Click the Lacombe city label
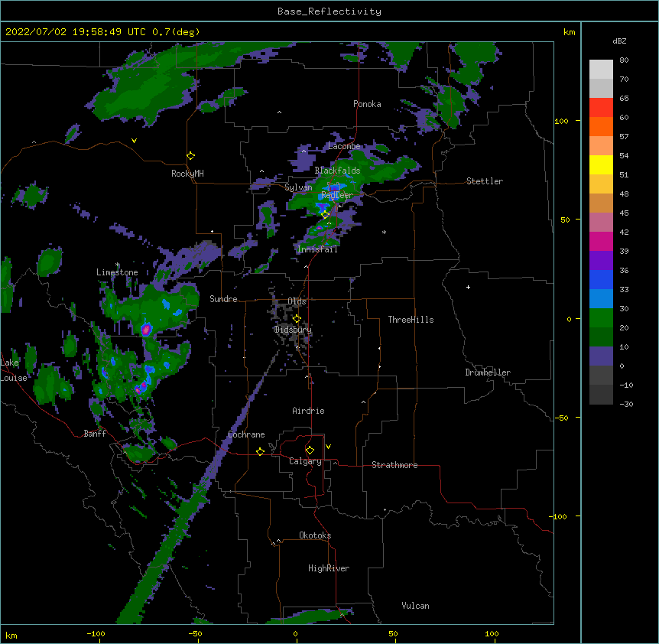The height and width of the screenshot is (644, 659). [344, 146]
